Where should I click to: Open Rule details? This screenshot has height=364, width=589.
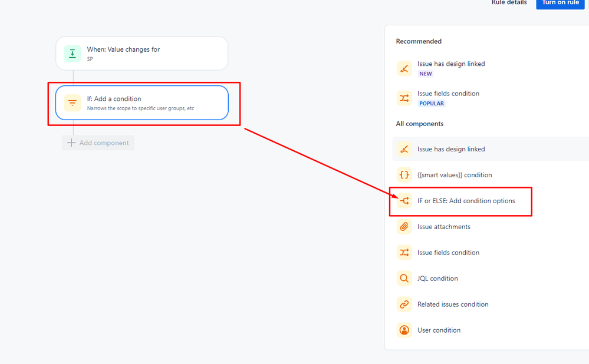point(509,2)
